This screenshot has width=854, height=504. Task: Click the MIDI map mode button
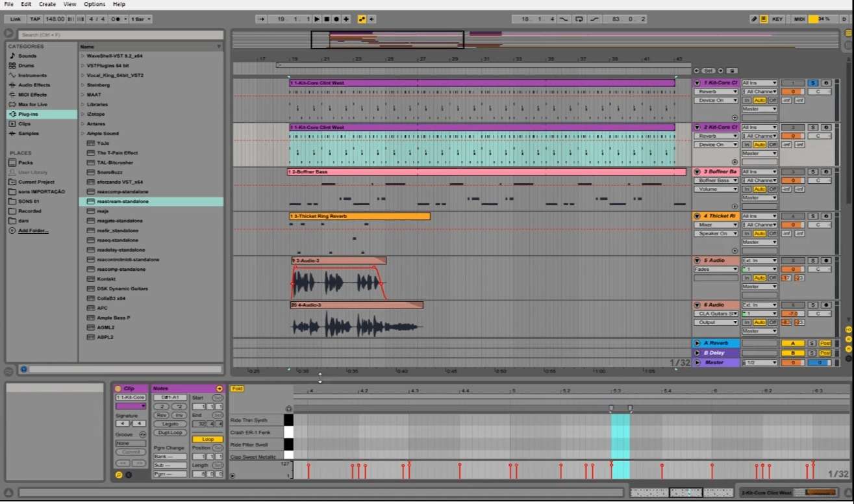799,19
